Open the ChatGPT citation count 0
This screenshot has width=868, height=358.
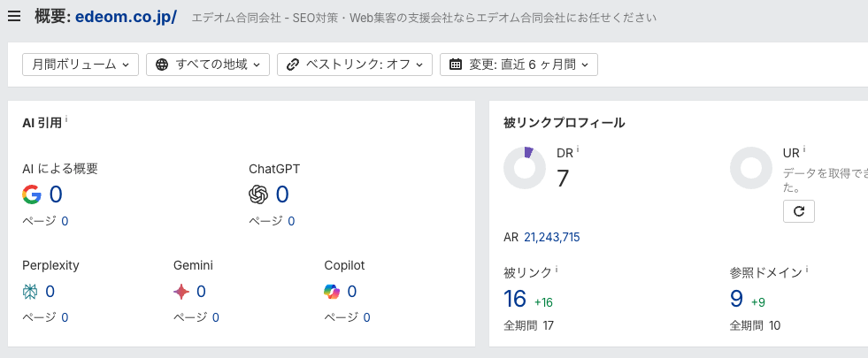point(282,194)
